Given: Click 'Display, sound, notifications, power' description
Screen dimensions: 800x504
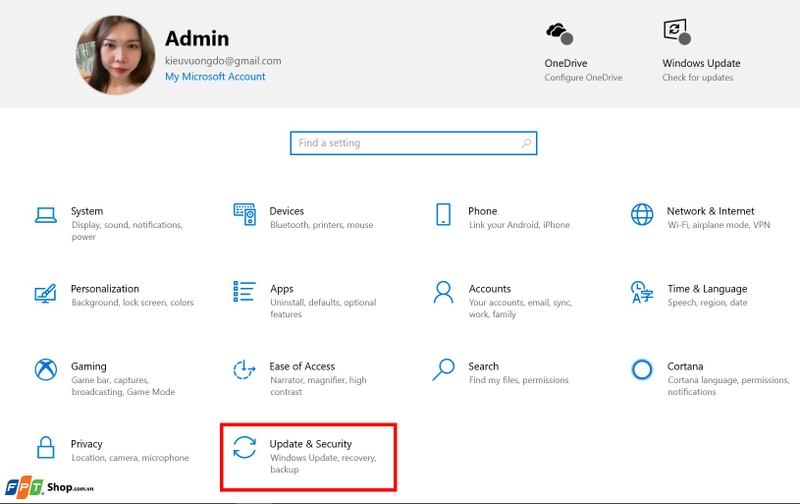Looking at the screenshot, I should (127, 231).
